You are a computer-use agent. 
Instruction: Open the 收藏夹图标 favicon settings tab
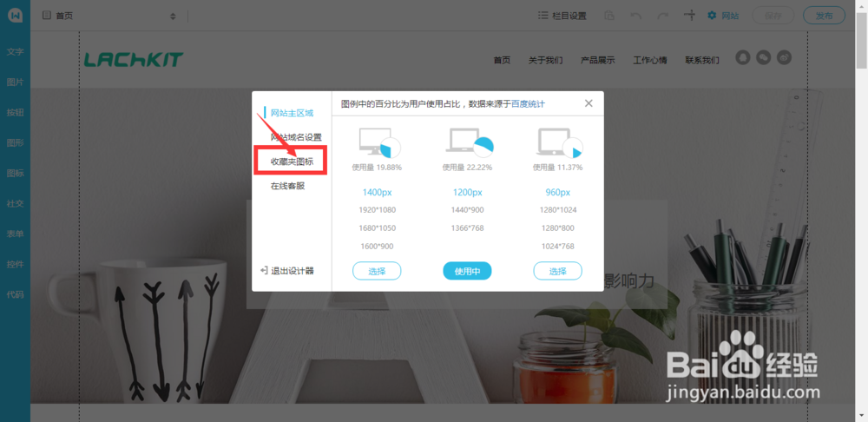(x=292, y=162)
